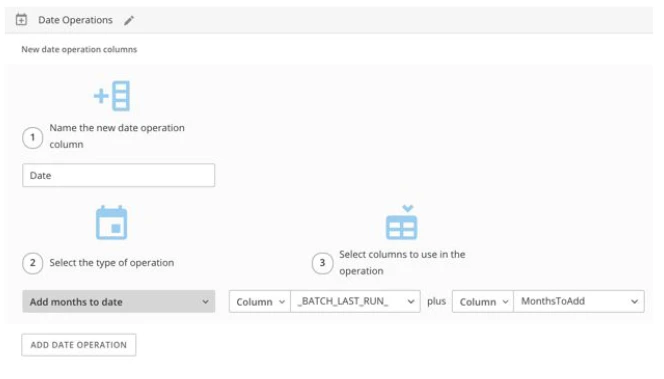Click the calendar icon above Select type of operation
The height and width of the screenshot is (379, 664).
tap(111, 222)
